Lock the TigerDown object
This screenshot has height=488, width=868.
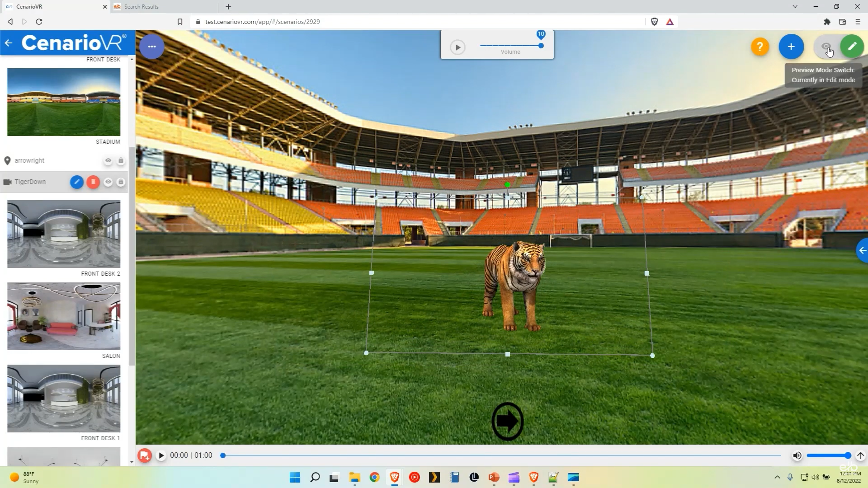[x=121, y=182]
